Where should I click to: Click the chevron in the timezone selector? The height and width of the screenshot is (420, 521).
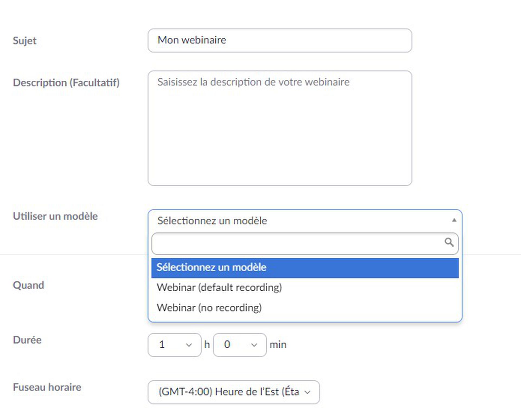click(x=307, y=392)
